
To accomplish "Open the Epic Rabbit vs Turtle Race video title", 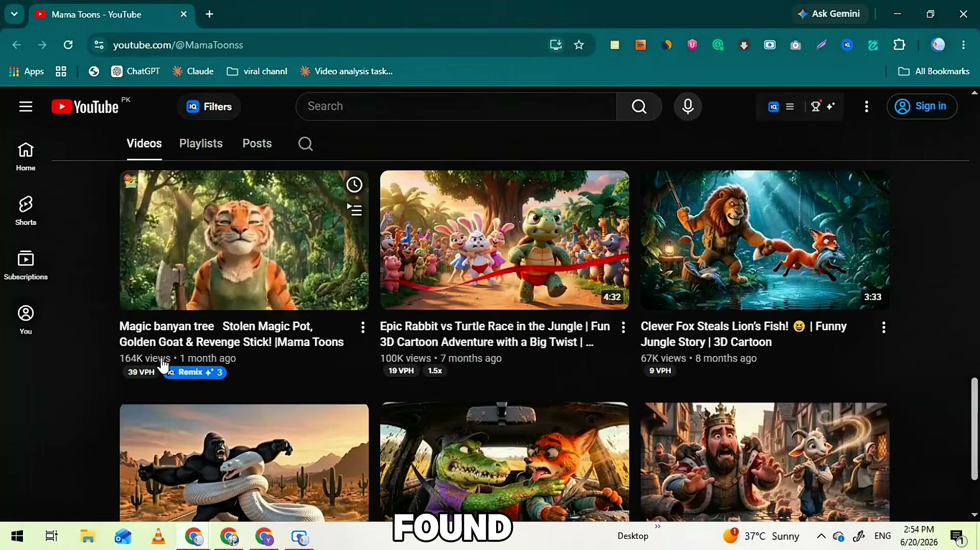I will (495, 334).
